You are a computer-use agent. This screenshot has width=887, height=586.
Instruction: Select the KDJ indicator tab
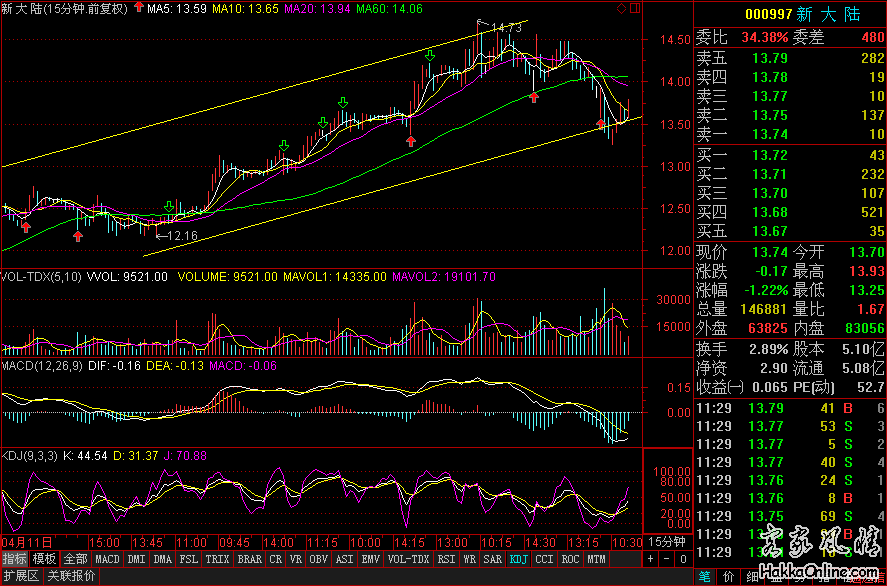[518, 559]
